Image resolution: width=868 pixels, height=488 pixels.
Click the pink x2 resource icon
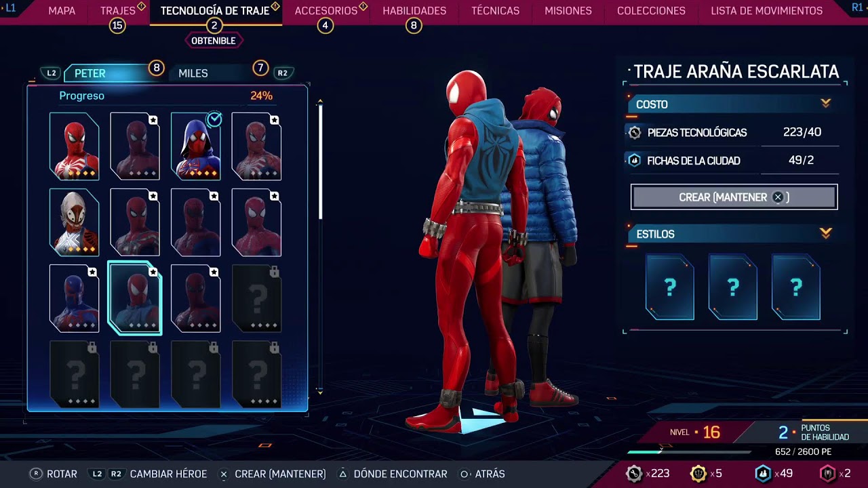pos(827,474)
